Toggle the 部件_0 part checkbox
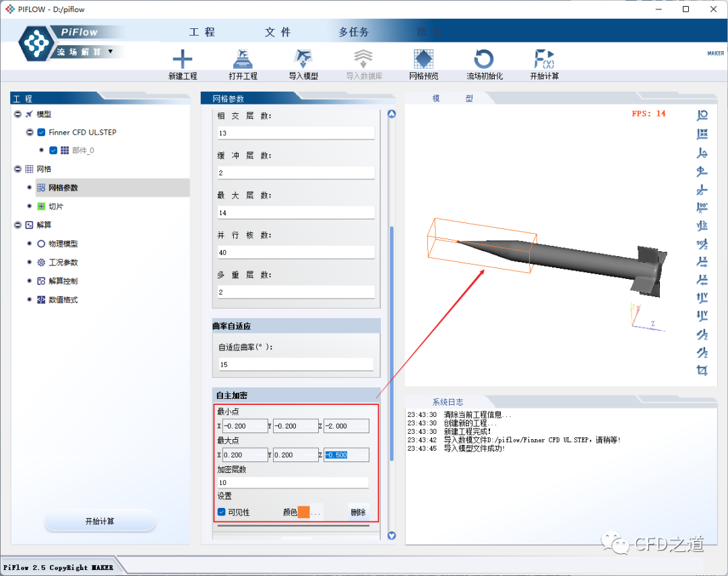The height and width of the screenshot is (576, 728). coord(54,150)
